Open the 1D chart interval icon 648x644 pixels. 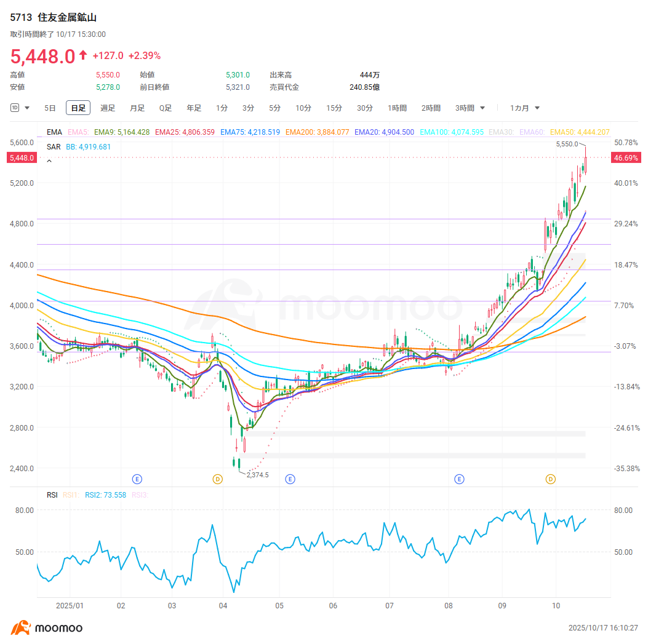point(15,108)
